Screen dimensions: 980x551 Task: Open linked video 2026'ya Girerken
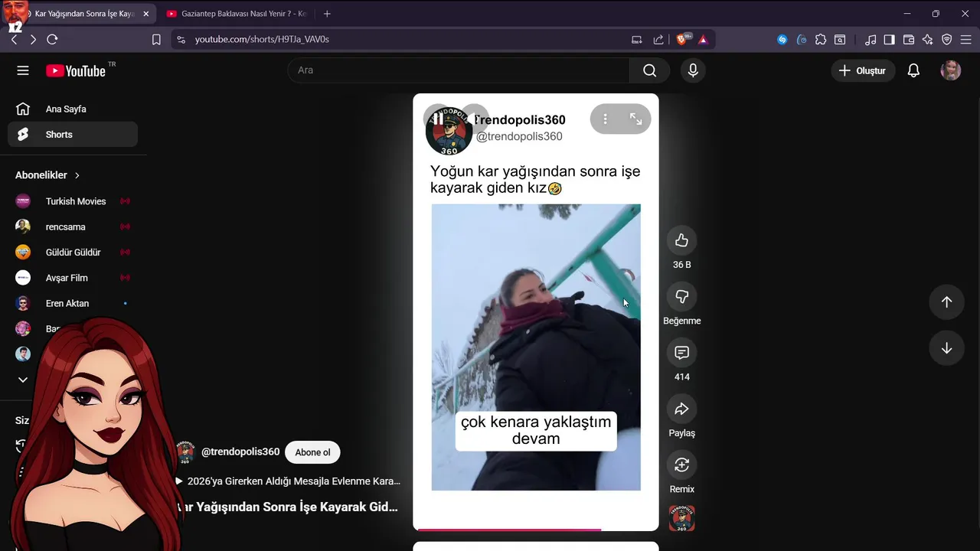click(288, 481)
